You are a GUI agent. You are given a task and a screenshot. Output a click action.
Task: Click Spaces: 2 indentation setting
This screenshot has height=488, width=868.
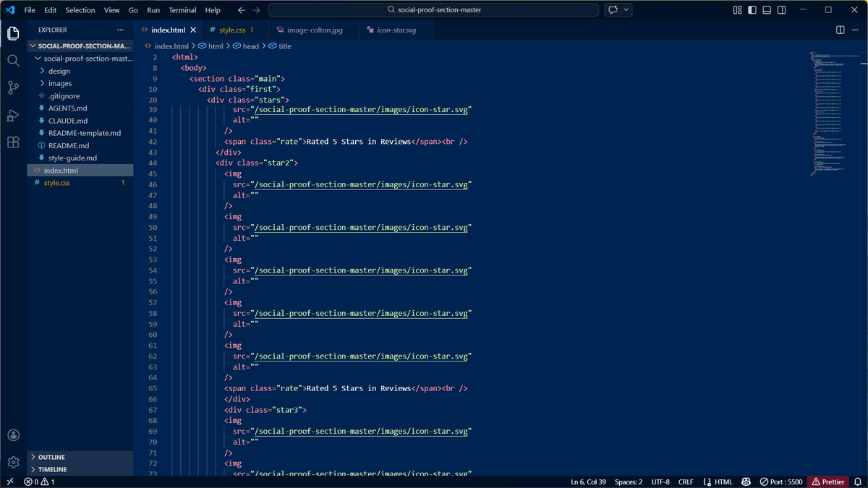coord(629,481)
